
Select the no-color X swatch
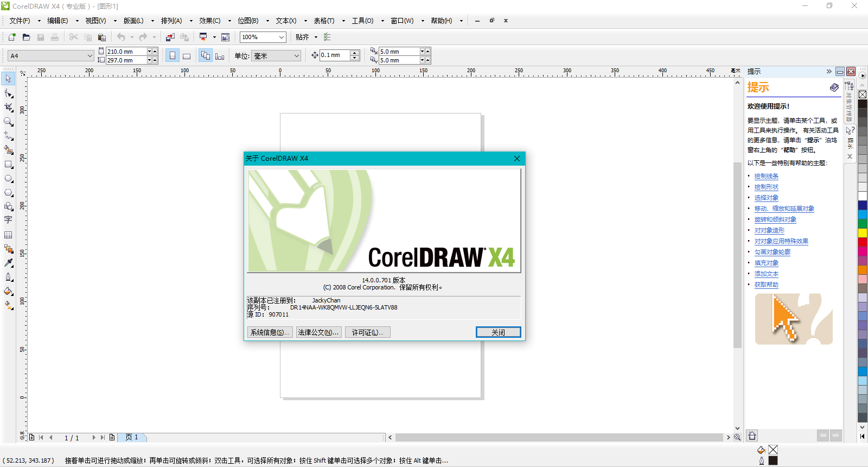(862, 94)
